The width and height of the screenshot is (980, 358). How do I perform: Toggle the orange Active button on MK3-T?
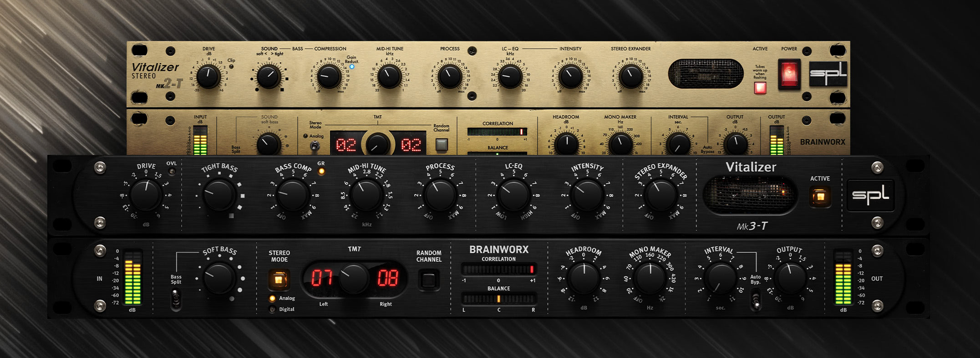point(820,197)
